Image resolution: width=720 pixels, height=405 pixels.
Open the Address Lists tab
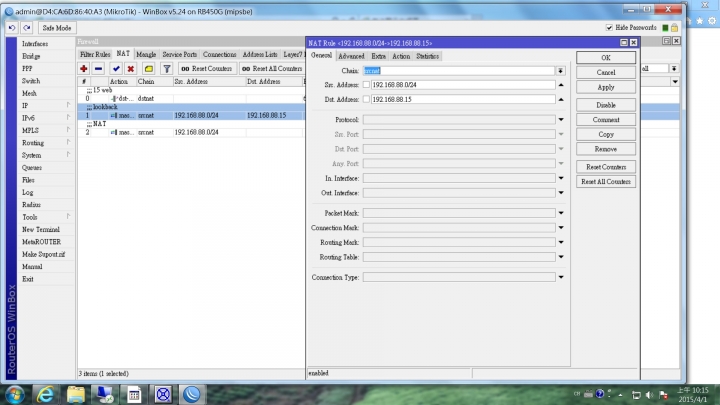click(260, 54)
